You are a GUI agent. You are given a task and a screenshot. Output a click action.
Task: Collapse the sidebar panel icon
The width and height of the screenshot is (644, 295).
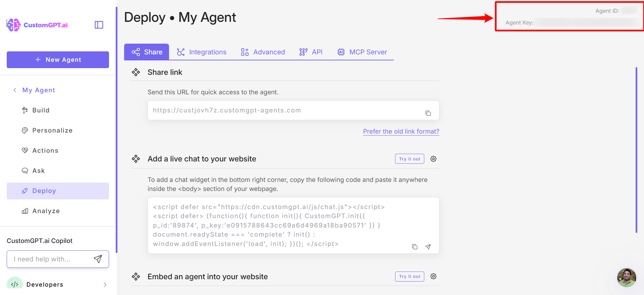click(x=99, y=25)
